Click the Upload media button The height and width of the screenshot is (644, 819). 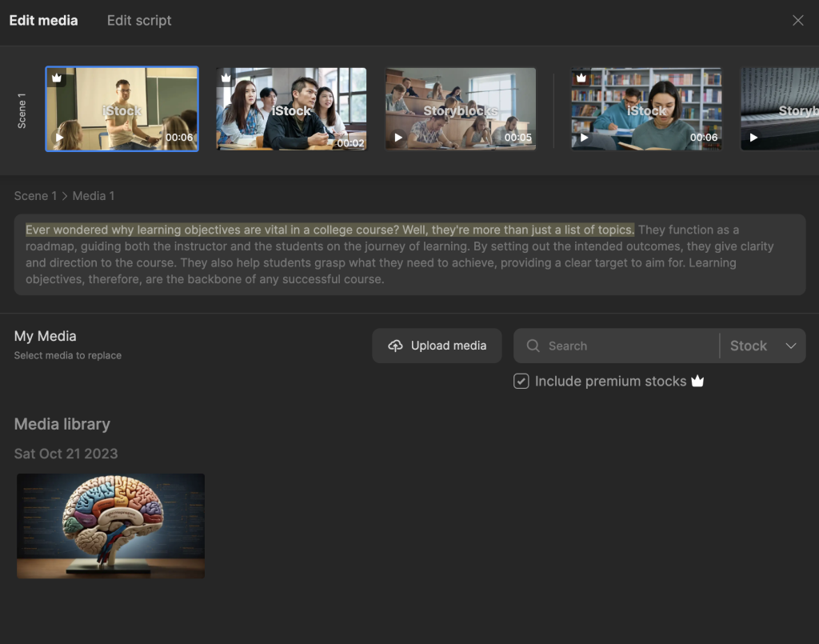(437, 346)
